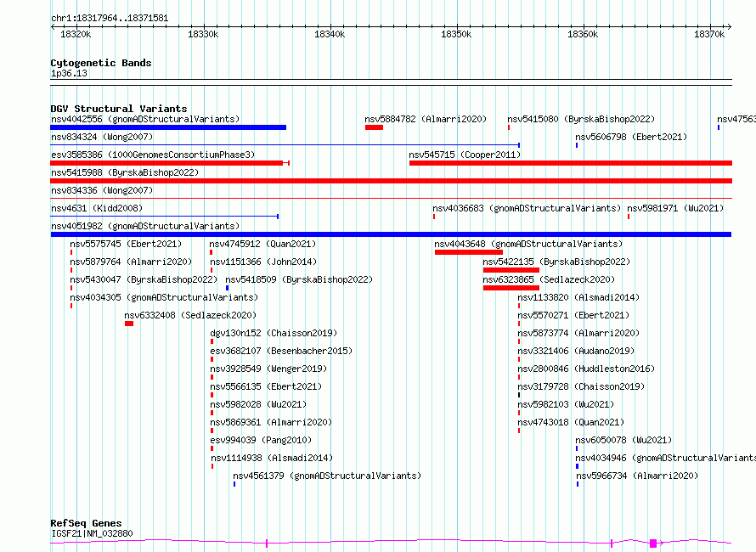This screenshot has height=552, width=756.
Task: Select nsv3321406 (Audano2019) label
Action: pyautogui.click(x=576, y=351)
